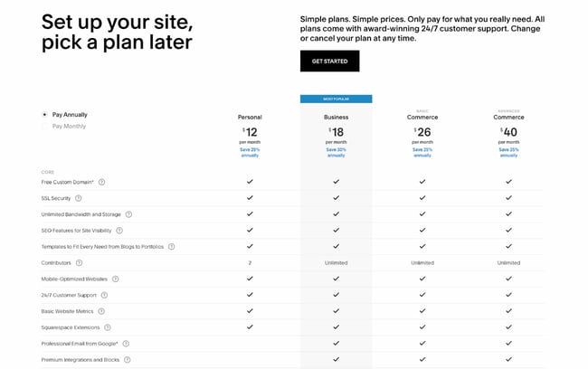The image size is (588, 369).
Task: Click Save 25% annually link under Personal
Action: pyautogui.click(x=250, y=152)
